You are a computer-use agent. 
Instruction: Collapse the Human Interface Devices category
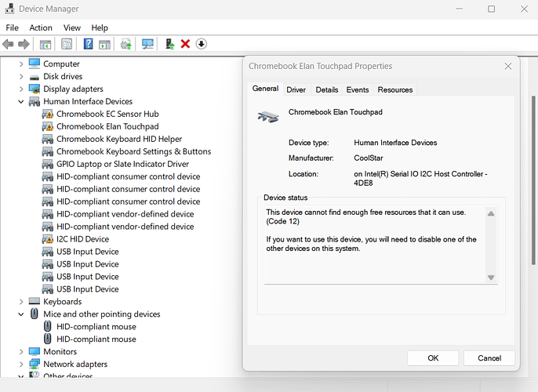(21, 102)
